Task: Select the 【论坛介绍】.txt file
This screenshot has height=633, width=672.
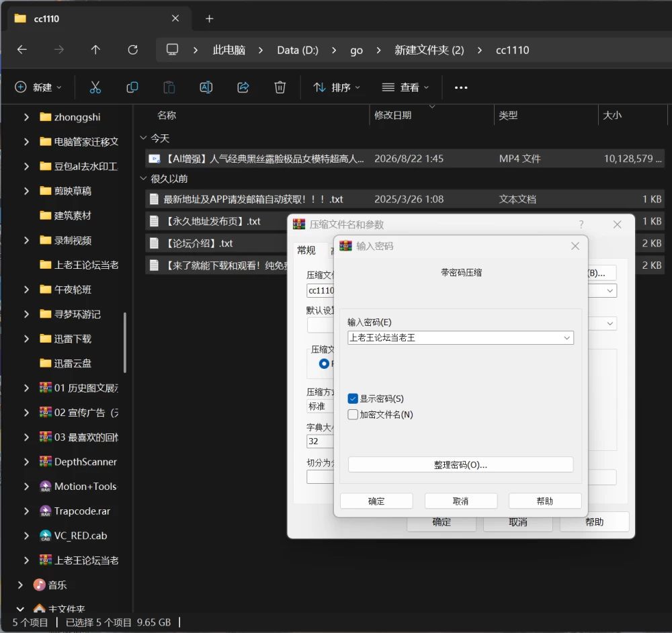Action: coord(200,243)
